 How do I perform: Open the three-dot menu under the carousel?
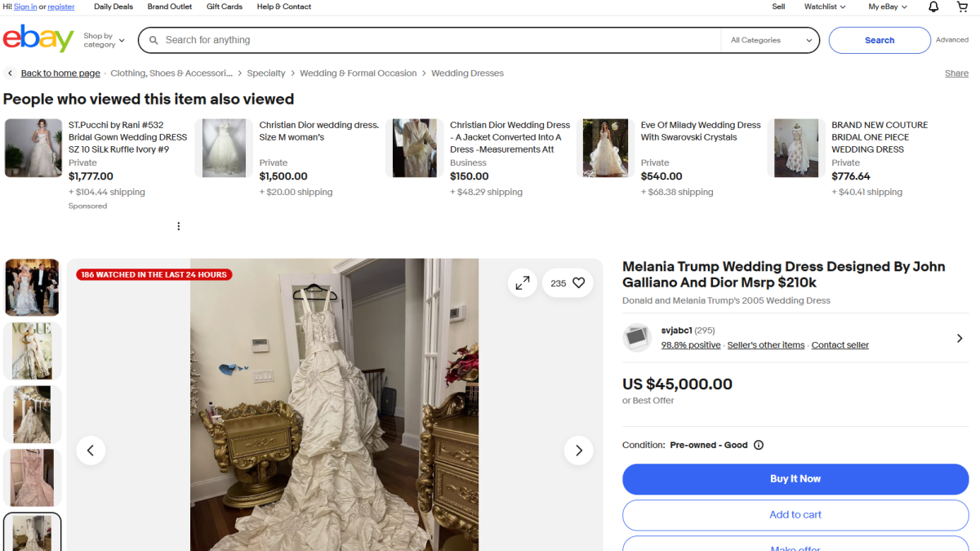(x=178, y=226)
